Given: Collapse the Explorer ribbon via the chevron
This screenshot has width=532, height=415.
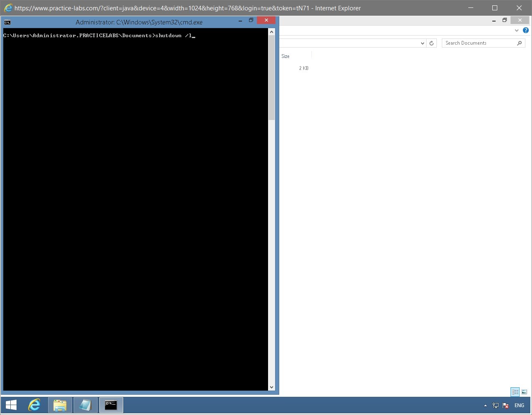Looking at the screenshot, I should coord(516,30).
